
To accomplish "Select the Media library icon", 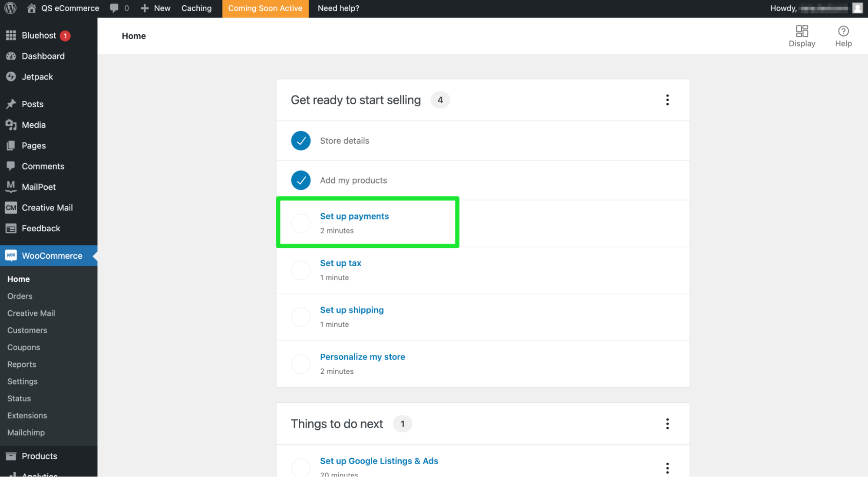I will 11,125.
